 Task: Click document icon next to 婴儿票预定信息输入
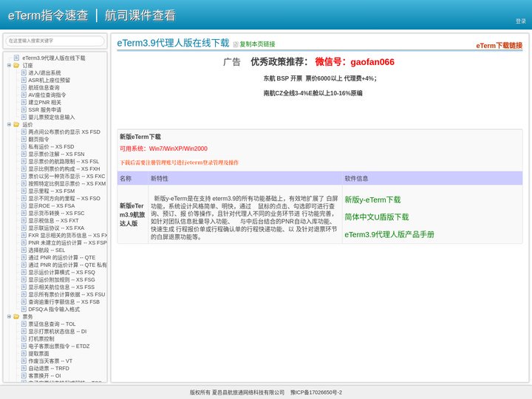(24, 117)
